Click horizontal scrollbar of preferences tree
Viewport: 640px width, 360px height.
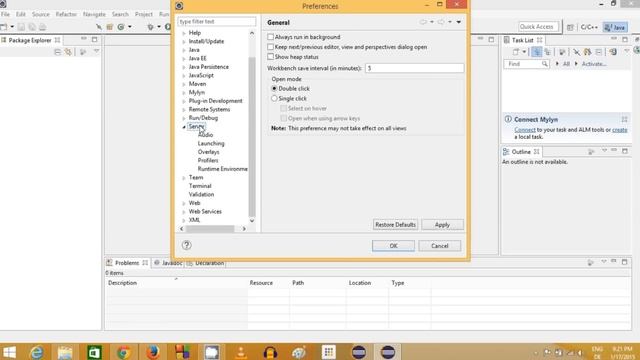210,229
